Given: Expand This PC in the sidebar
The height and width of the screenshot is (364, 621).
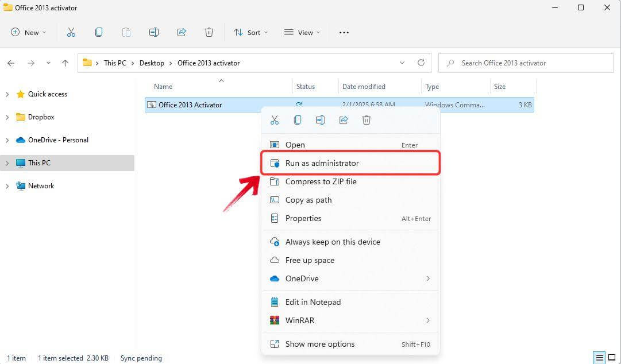Looking at the screenshot, I should (7, 162).
